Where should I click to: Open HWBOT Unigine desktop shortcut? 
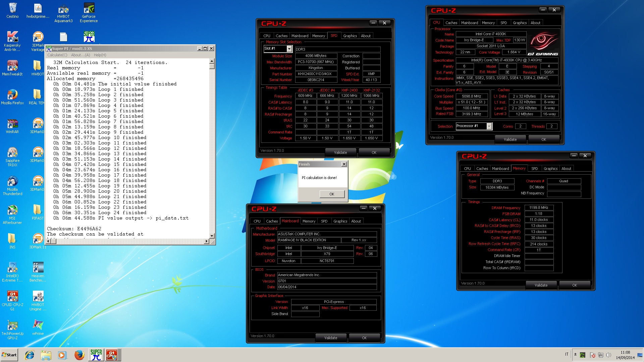point(38,301)
